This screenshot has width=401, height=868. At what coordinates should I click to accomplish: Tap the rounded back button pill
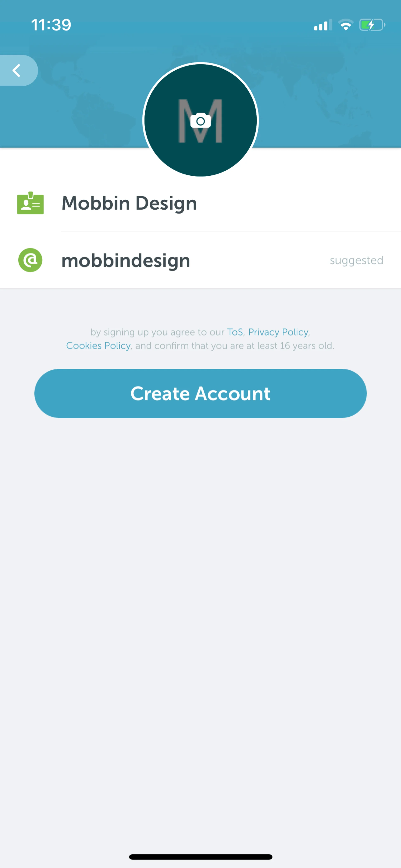click(x=19, y=70)
